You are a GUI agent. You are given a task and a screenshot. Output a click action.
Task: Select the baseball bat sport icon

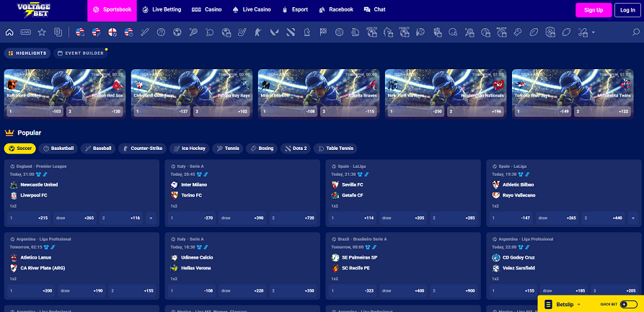[144, 32]
